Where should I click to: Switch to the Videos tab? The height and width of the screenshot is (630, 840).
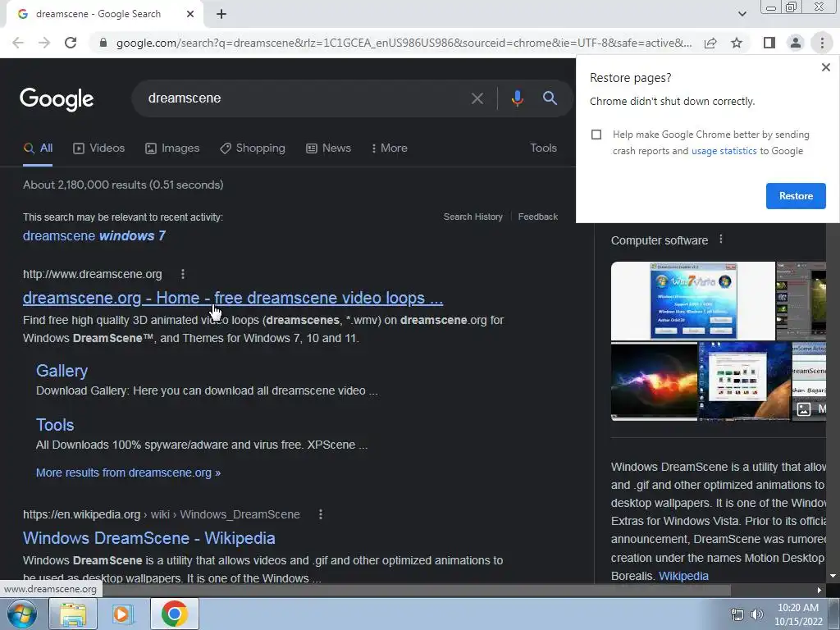click(x=99, y=148)
